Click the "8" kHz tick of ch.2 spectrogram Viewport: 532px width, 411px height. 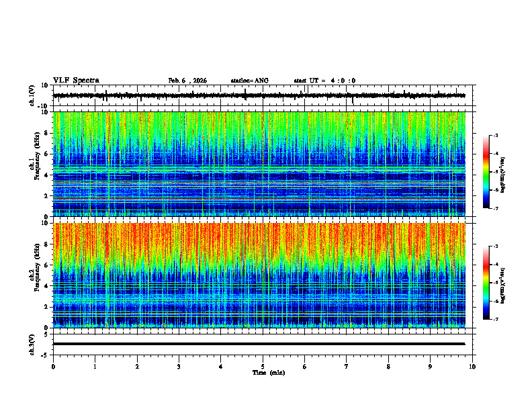point(46,244)
